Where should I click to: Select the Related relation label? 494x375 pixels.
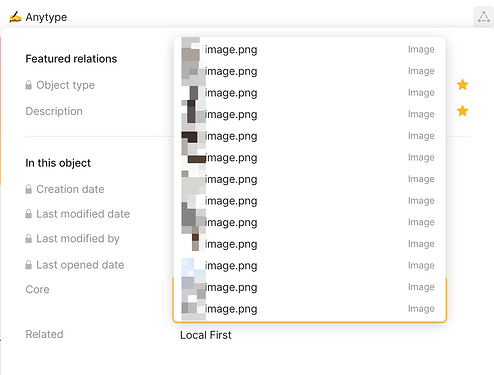click(x=44, y=334)
